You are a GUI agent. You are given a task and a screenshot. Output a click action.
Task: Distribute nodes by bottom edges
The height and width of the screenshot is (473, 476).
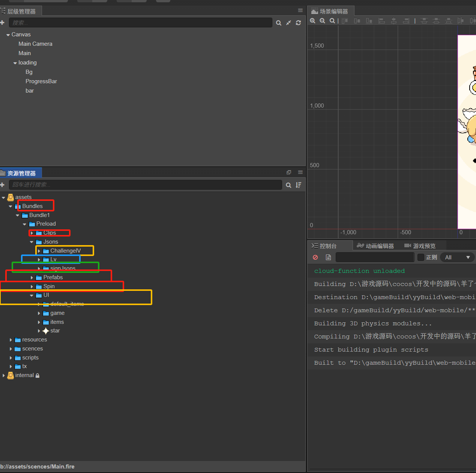pos(449,21)
